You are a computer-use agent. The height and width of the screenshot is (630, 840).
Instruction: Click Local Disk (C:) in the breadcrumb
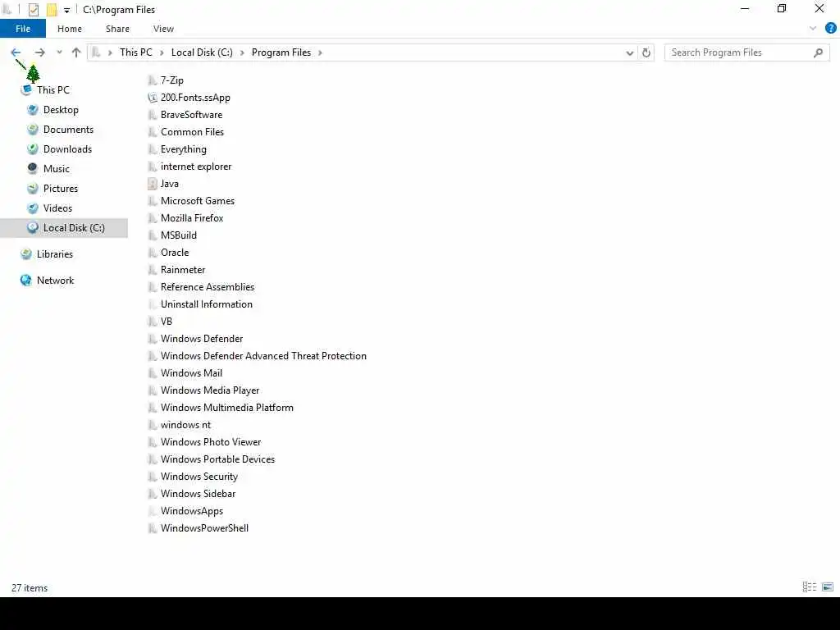pos(202,52)
